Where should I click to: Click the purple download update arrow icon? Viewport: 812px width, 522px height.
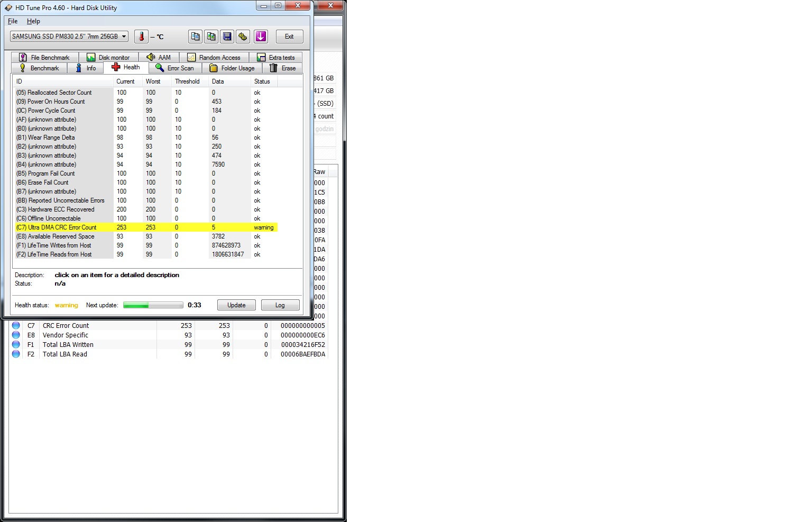[260, 36]
